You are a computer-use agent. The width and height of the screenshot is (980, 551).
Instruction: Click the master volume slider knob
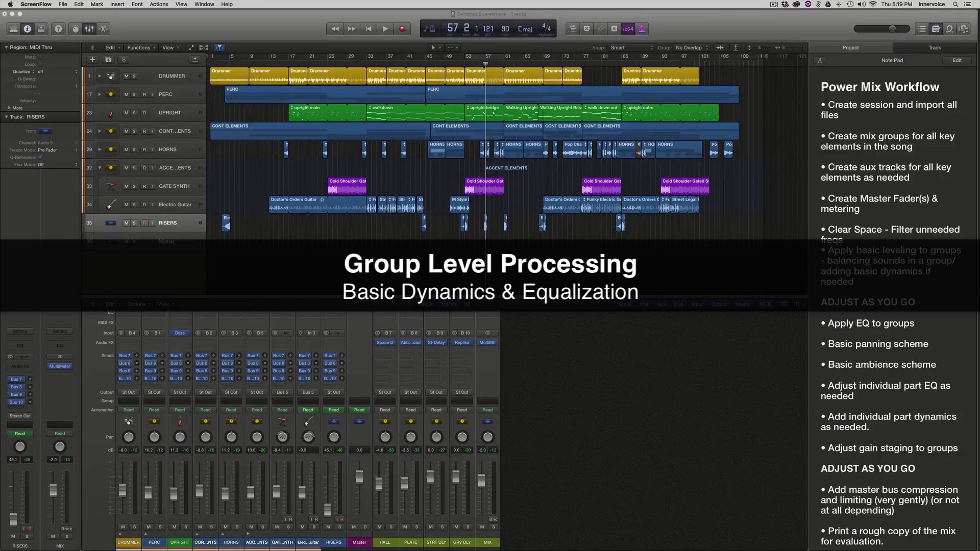(x=892, y=29)
